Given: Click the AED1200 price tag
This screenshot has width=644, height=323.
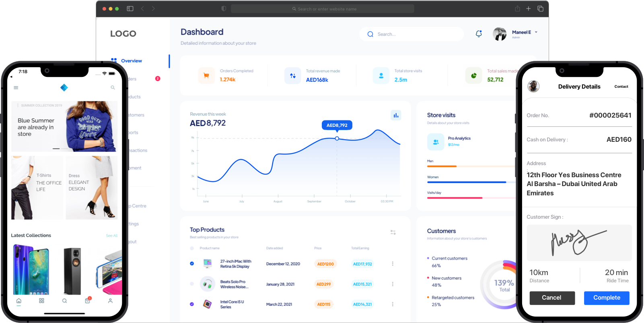Looking at the screenshot, I should [x=325, y=264].
